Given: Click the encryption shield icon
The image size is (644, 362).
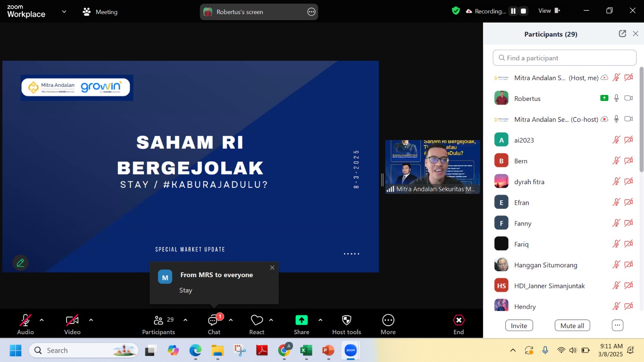Looking at the screenshot, I should (456, 11).
